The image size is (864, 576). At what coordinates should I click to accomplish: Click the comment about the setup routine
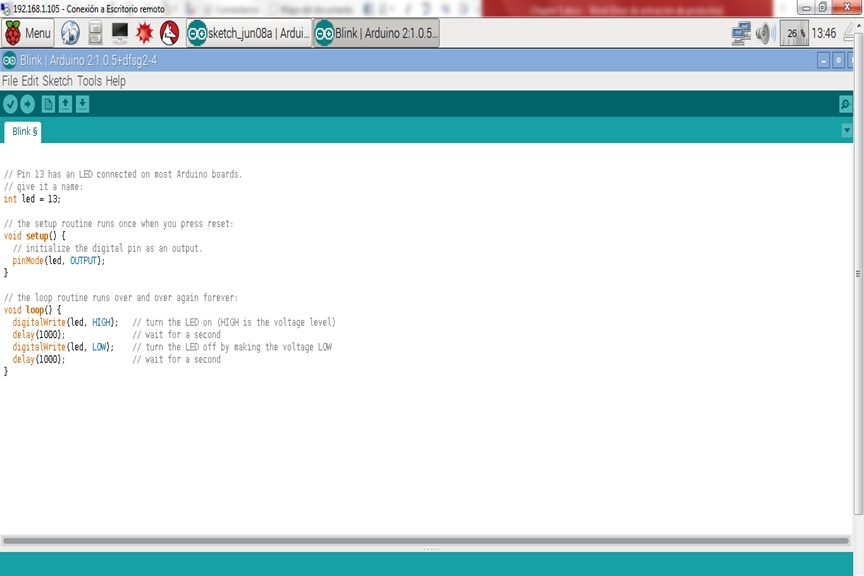click(118, 223)
